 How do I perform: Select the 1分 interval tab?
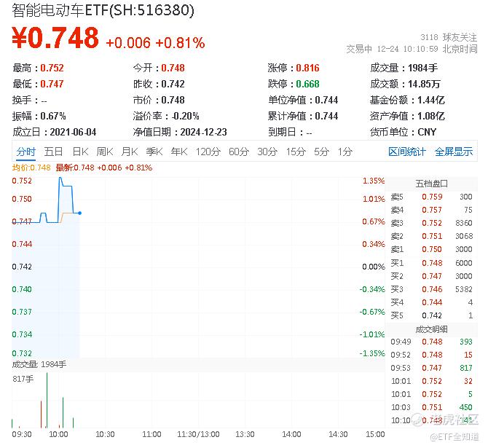345,152
